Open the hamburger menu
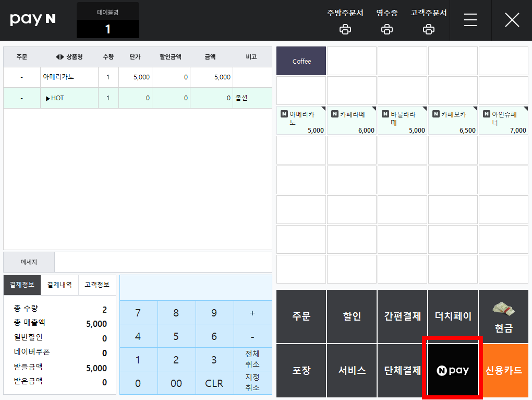This screenshot has width=532, height=400. (x=470, y=20)
